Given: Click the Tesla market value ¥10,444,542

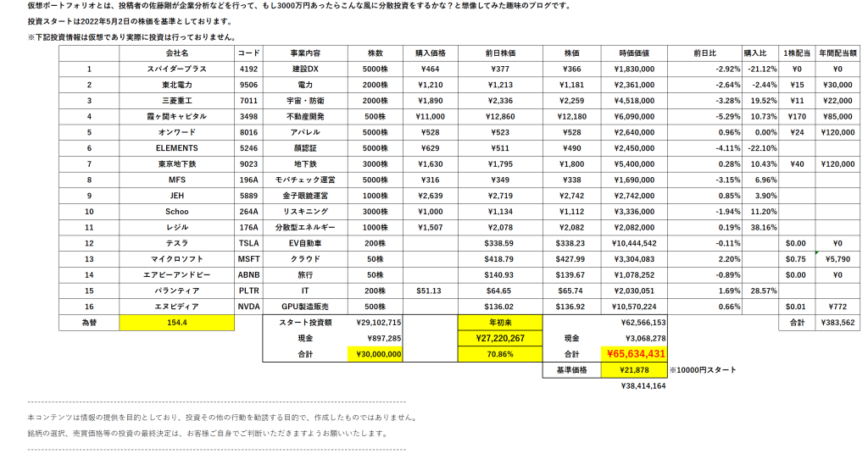Looking at the screenshot, I should click(x=634, y=243).
